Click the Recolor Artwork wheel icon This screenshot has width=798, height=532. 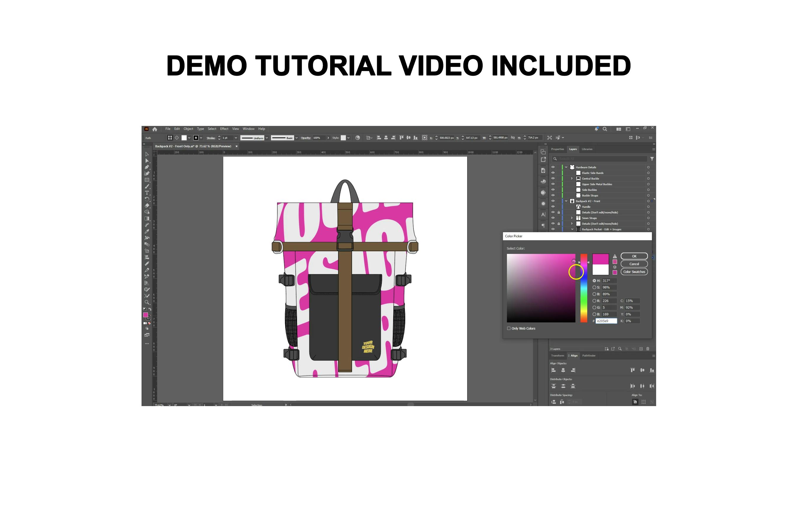358,138
